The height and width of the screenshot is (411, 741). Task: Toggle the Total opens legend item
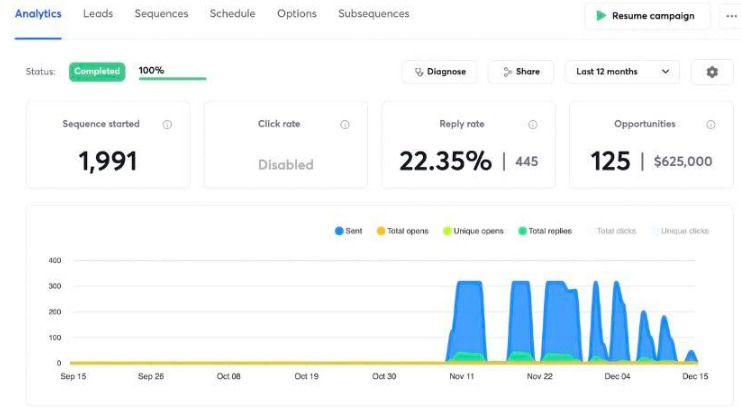(402, 231)
